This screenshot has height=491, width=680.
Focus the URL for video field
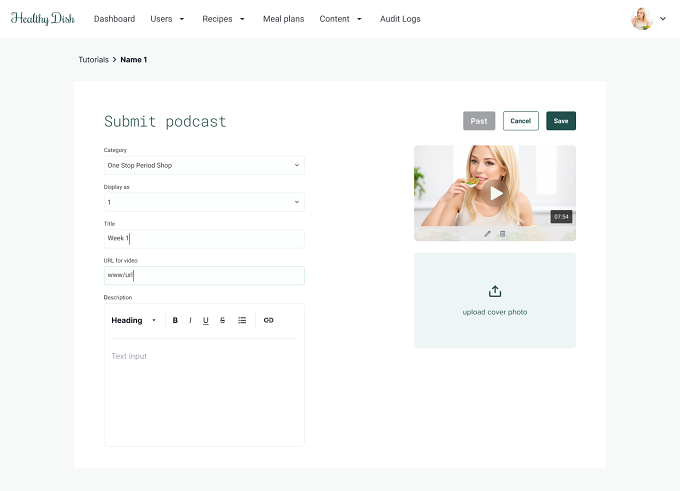pyautogui.click(x=204, y=275)
